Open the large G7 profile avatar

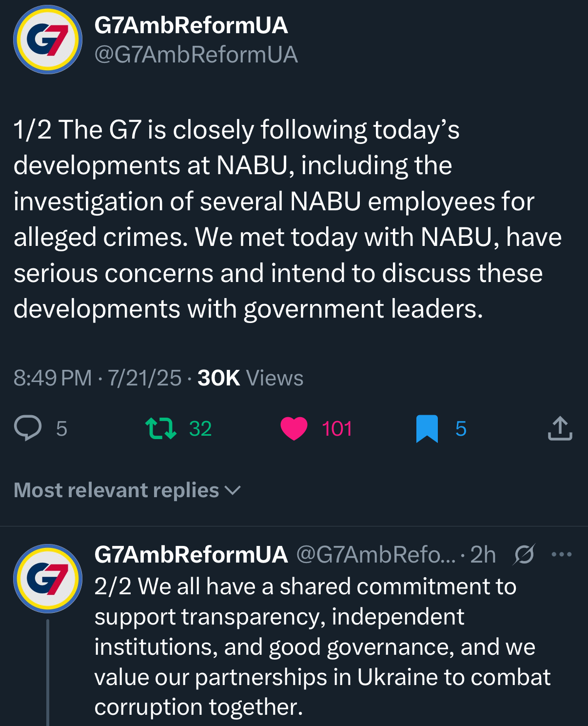48,40
